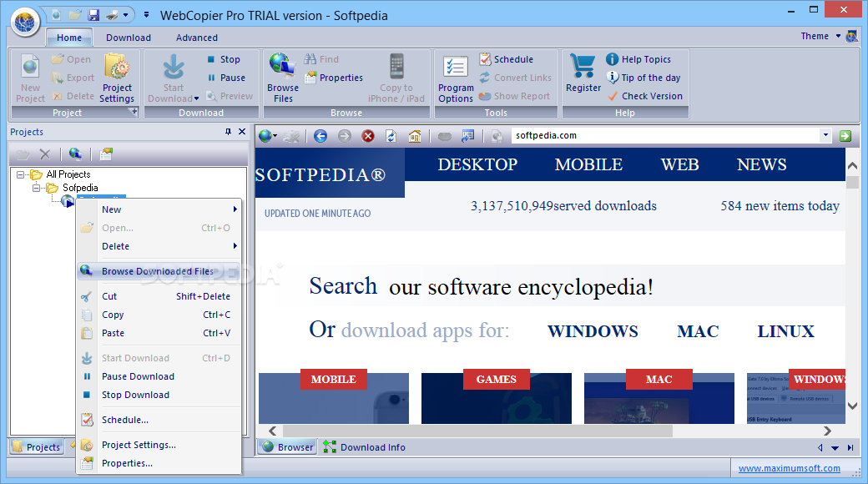
Task: Click the save floppy disk icon
Action: 94,15
